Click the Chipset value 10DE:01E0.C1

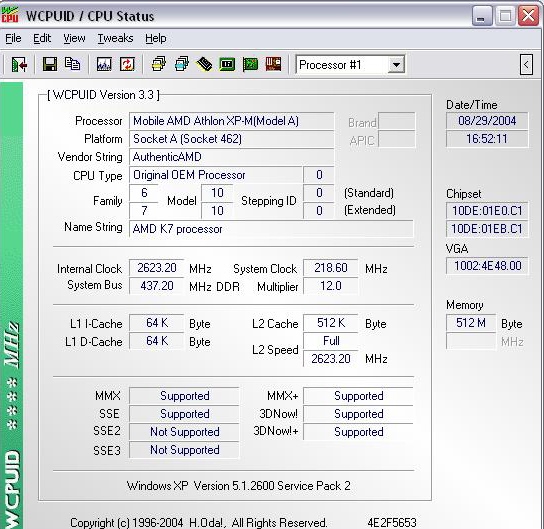click(x=487, y=211)
